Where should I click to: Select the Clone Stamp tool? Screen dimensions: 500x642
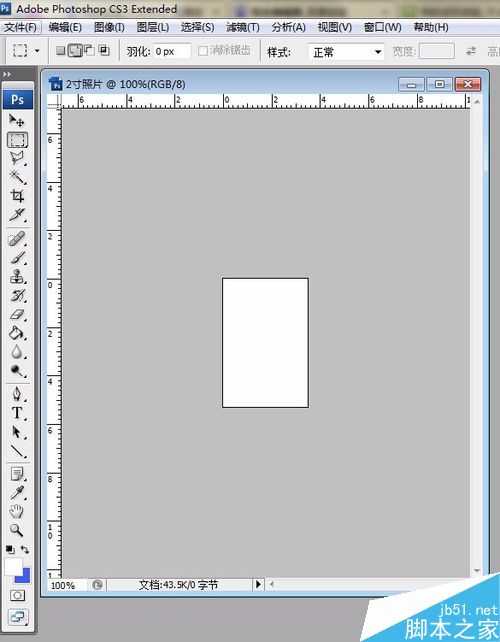tap(17, 277)
